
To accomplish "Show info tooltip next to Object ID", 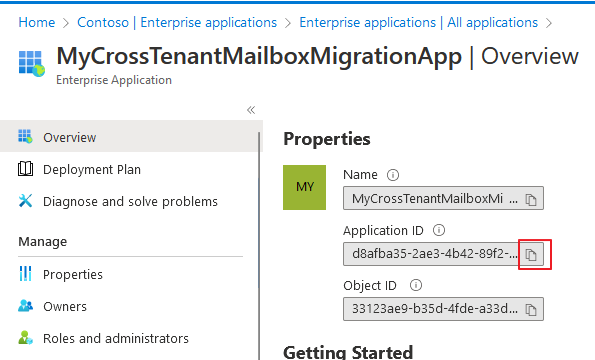I will (x=416, y=285).
